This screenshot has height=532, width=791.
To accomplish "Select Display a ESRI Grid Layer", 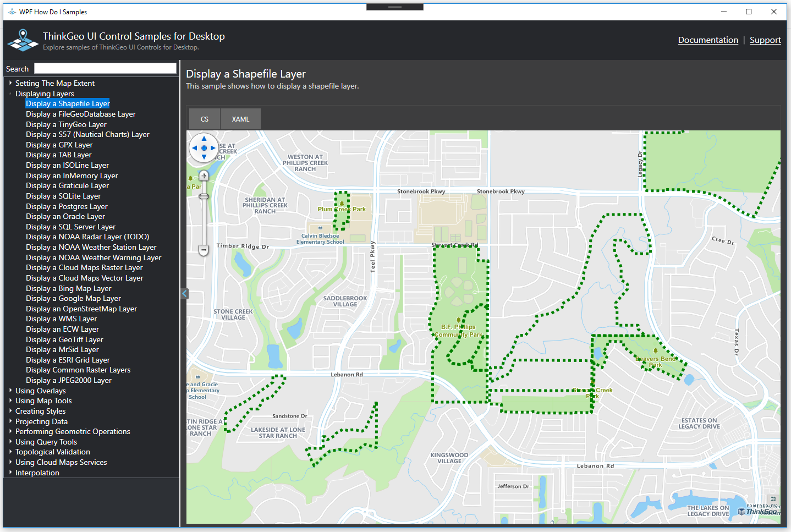I will point(68,360).
